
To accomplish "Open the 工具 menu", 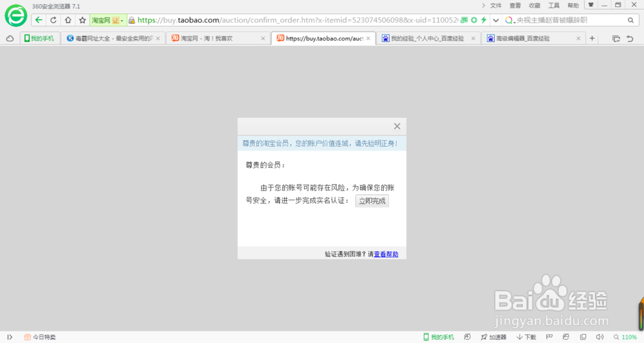I will (554, 5).
